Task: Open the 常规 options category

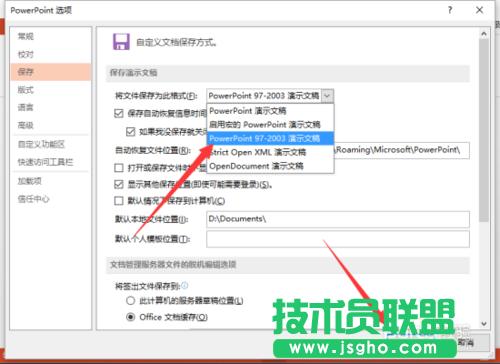Action: click(x=26, y=36)
